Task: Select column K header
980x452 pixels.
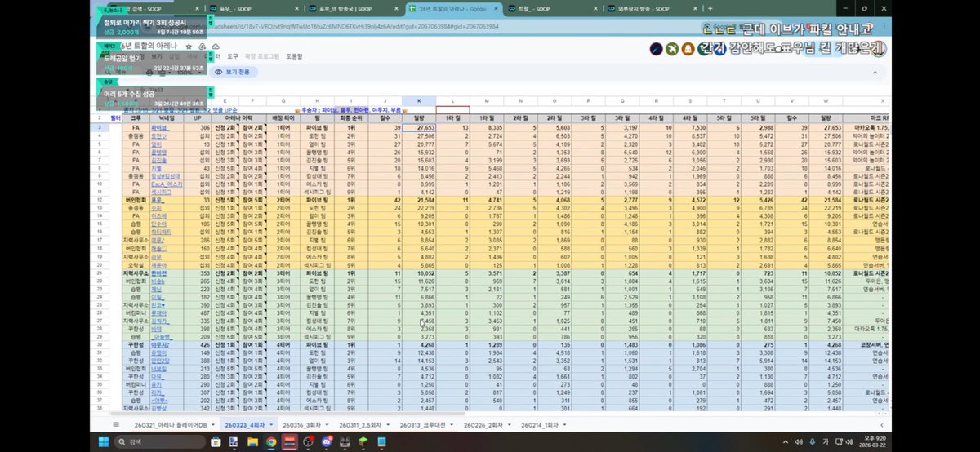Action: [x=419, y=100]
